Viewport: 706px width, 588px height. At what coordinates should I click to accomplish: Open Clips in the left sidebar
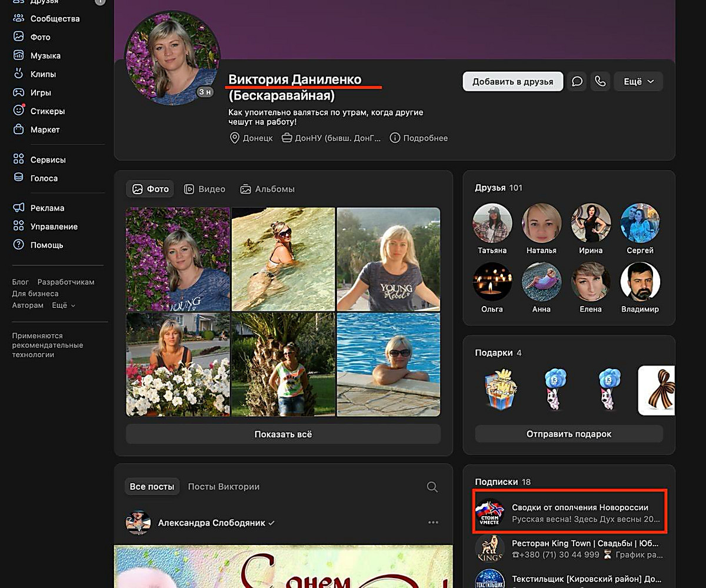click(x=43, y=74)
